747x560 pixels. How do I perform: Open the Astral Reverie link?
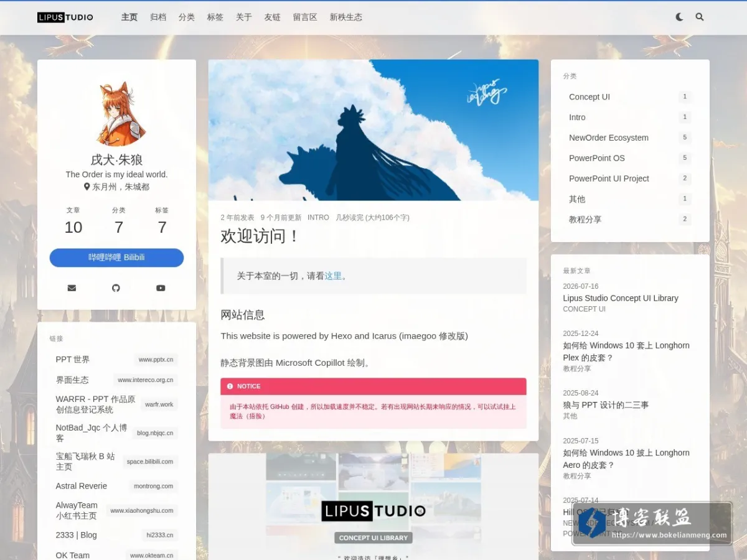[116, 486]
